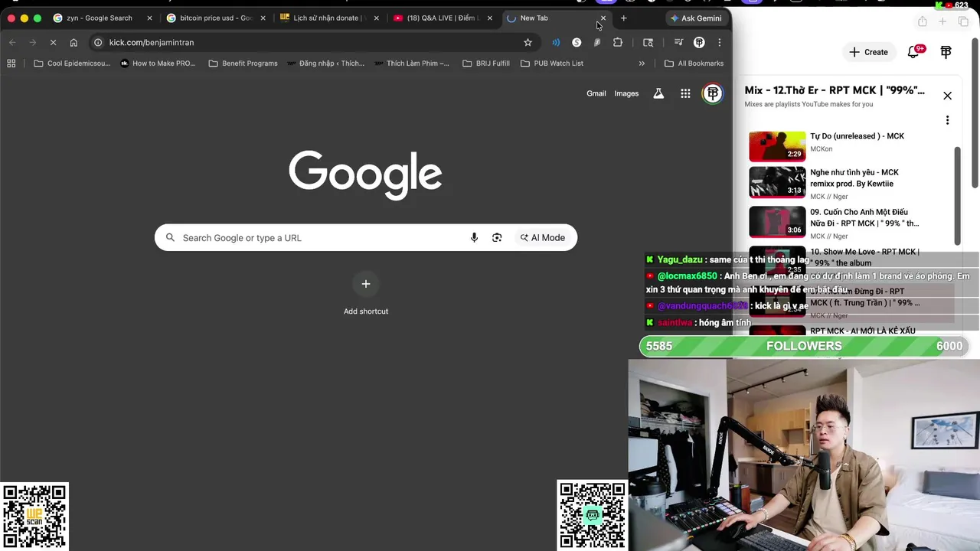Viewport: 980px width, 551px height.
Task: Bookmark this page with the star icon
Action: (528, 42)
